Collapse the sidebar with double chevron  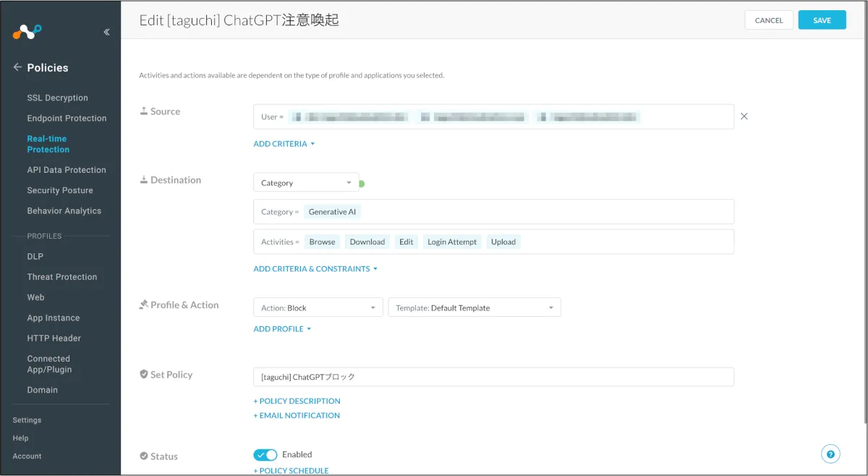(106, 32)
